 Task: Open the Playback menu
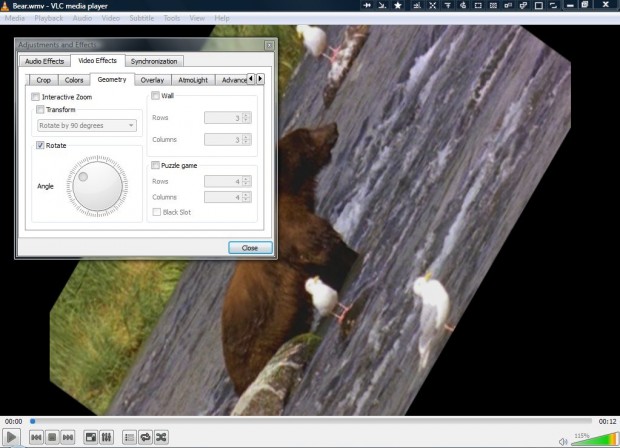point(49,18)
